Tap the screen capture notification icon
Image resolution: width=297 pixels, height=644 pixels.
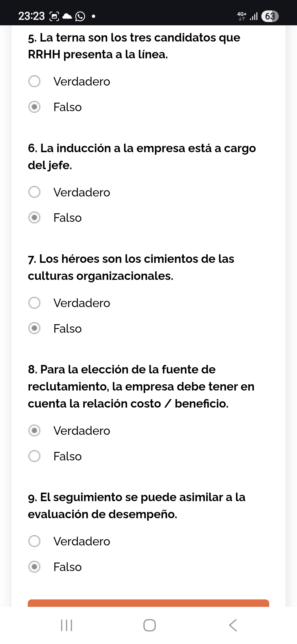click(54, 17)
